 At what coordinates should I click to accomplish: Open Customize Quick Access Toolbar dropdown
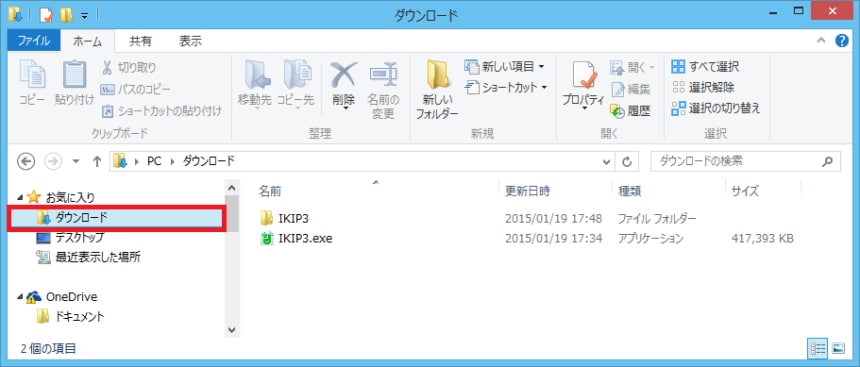pos(85,15)
